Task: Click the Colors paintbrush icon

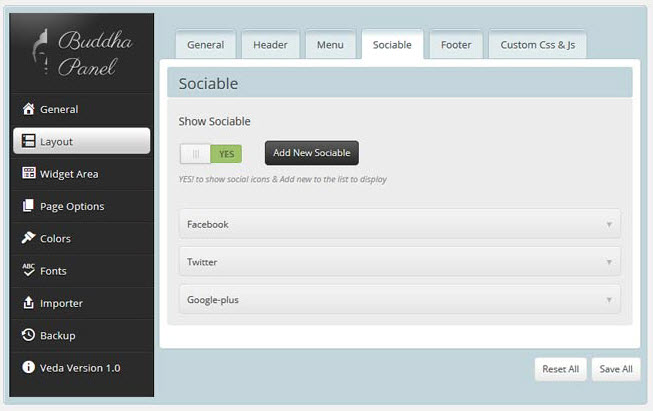Action: [28, 237]
